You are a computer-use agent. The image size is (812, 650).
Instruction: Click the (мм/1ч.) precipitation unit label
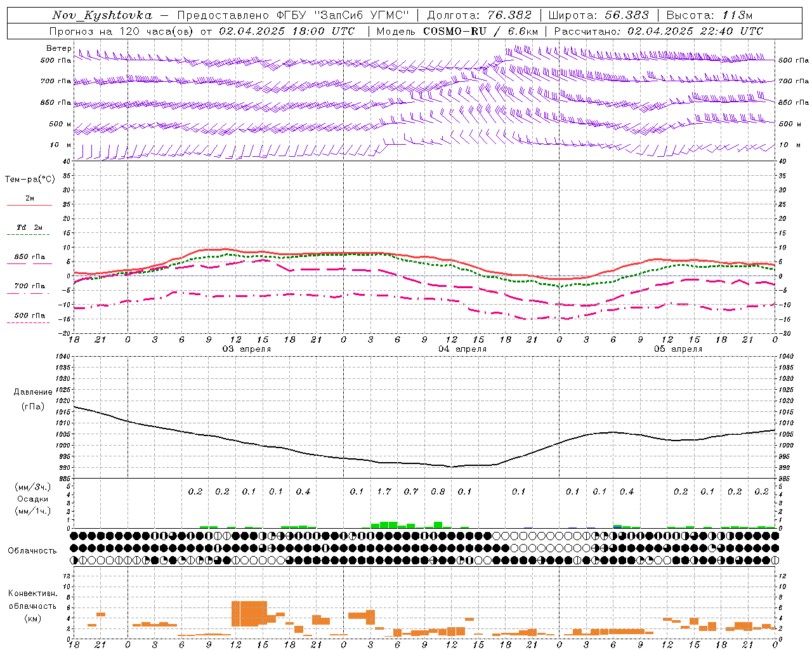point(33,511)
